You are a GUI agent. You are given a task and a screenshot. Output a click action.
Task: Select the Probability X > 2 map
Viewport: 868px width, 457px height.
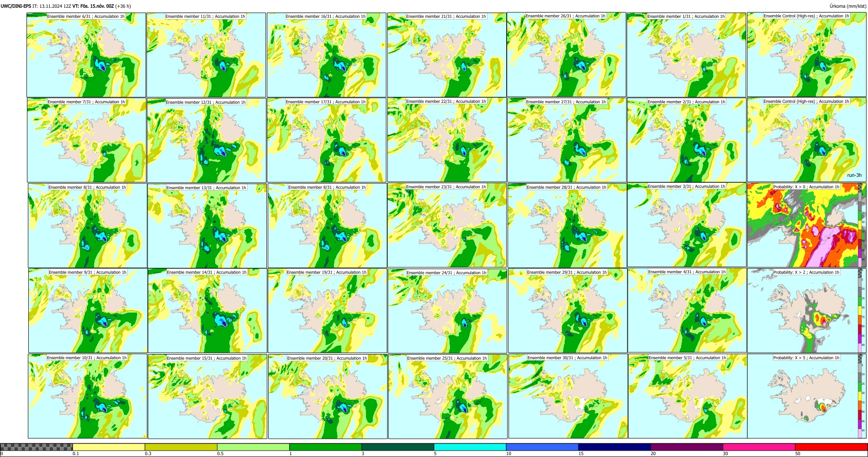click(x=807, y=310)
